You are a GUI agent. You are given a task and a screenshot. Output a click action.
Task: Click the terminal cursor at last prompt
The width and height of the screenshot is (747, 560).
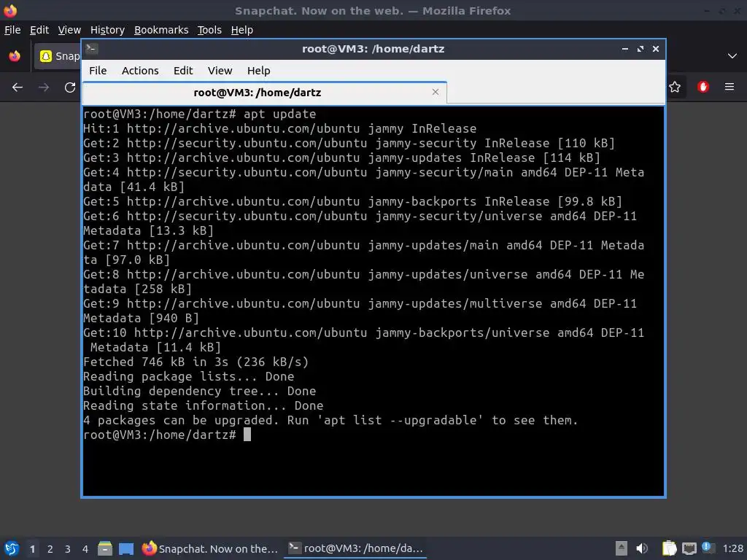247,435
